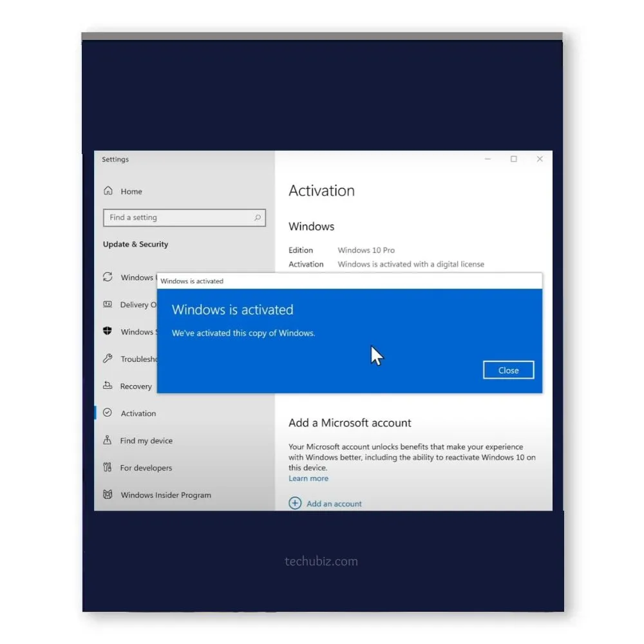Click the Home icon in the sidebar
644x644 pixels.
pos(108,191)
